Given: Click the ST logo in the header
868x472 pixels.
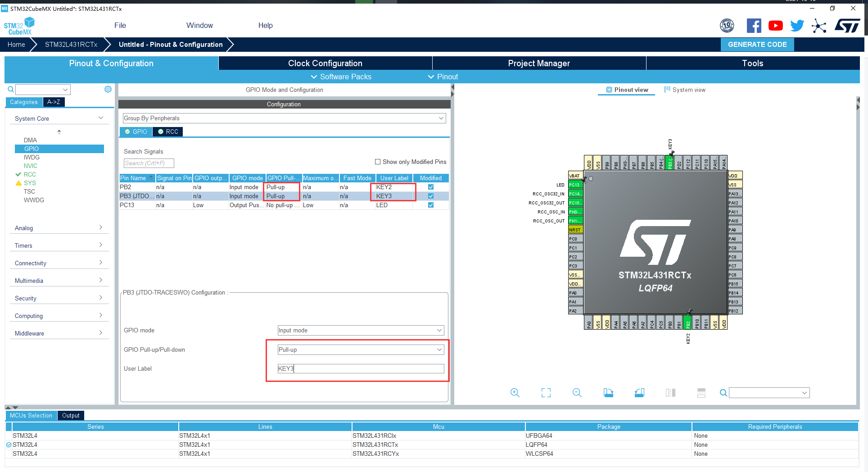Looking at the screenshot, I should 847,26.
